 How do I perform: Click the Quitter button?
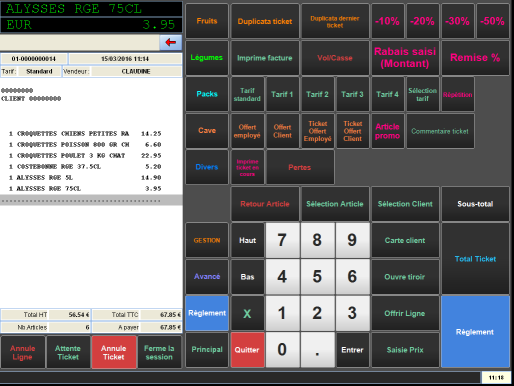coord(247,350)
